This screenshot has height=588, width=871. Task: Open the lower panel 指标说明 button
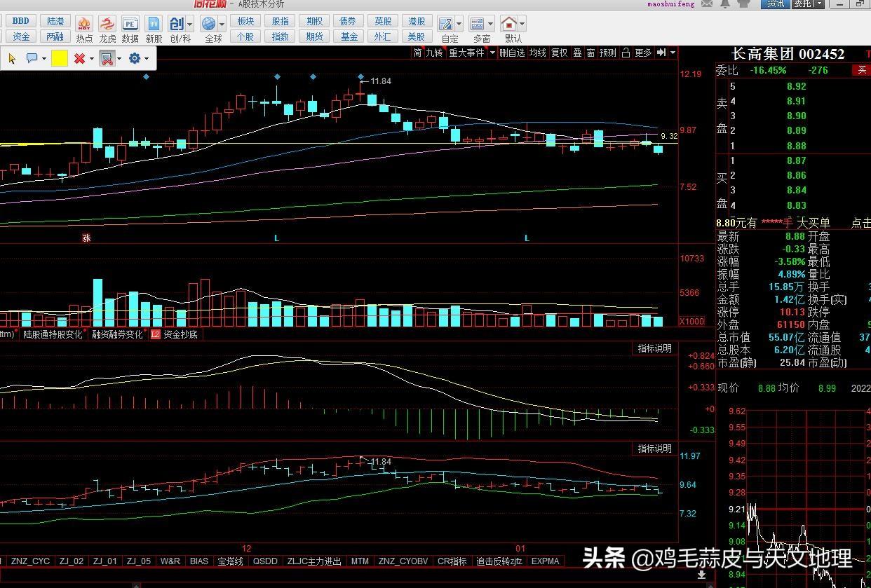[x=654, y=449]
